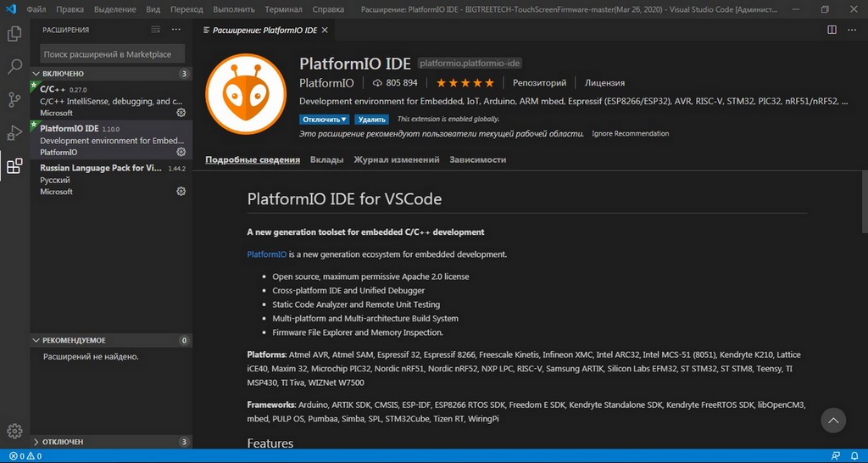Switch to the Вклады tab

pyautogui.click(x=326, y=159)
